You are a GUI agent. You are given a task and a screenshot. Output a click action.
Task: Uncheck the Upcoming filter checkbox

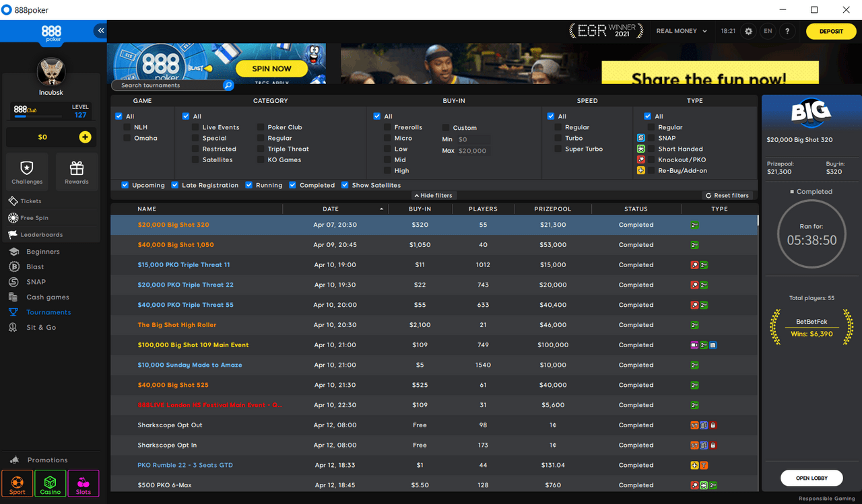(x=125, y=185)
